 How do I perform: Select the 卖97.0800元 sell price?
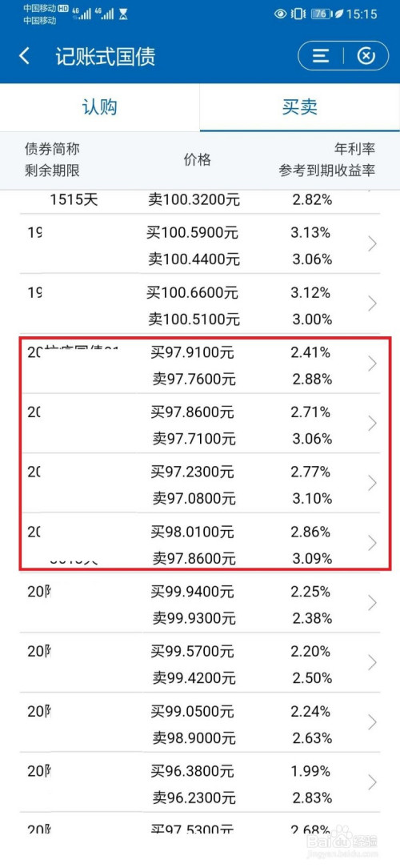click(194, 500)
